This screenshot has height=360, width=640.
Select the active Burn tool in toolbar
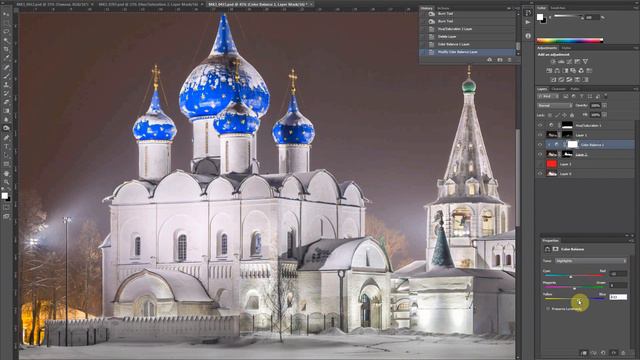click(6, 128)
